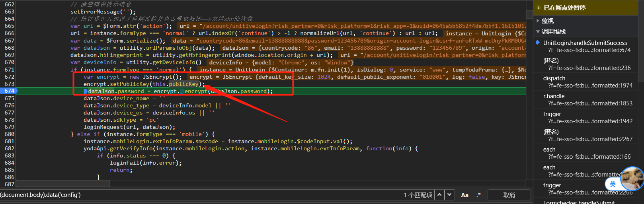
Task: Toggle the Aa match case option
Action: click(x=464, y=195)
